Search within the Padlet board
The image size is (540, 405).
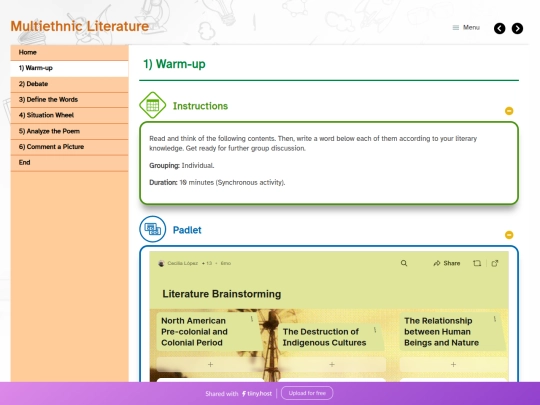(x=404, y=263)
